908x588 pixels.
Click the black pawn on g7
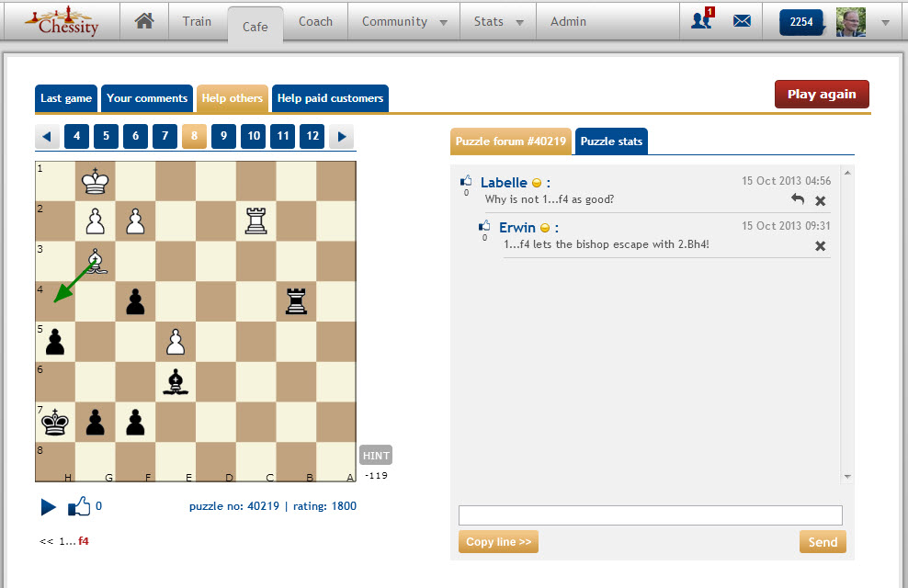click(96, 422)
